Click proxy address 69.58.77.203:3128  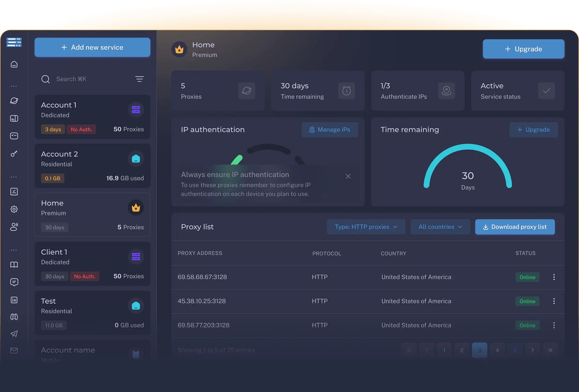pos(204,325)
